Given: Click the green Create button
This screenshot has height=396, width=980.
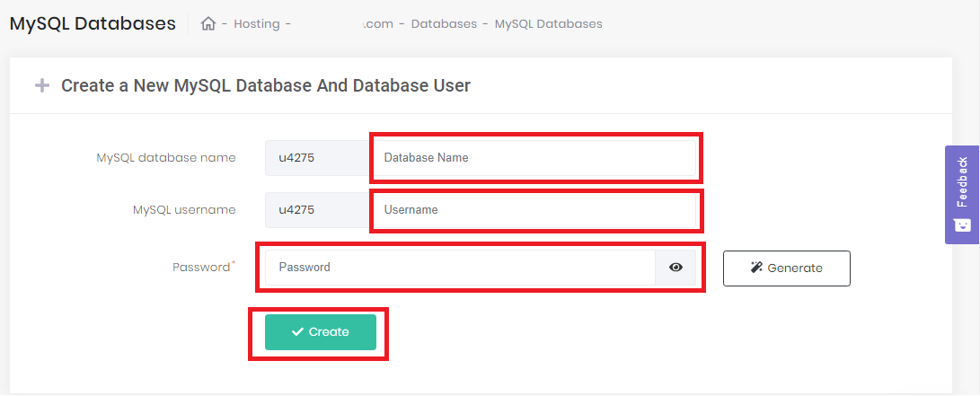Looking at the screenshot, I should (321, 332).
